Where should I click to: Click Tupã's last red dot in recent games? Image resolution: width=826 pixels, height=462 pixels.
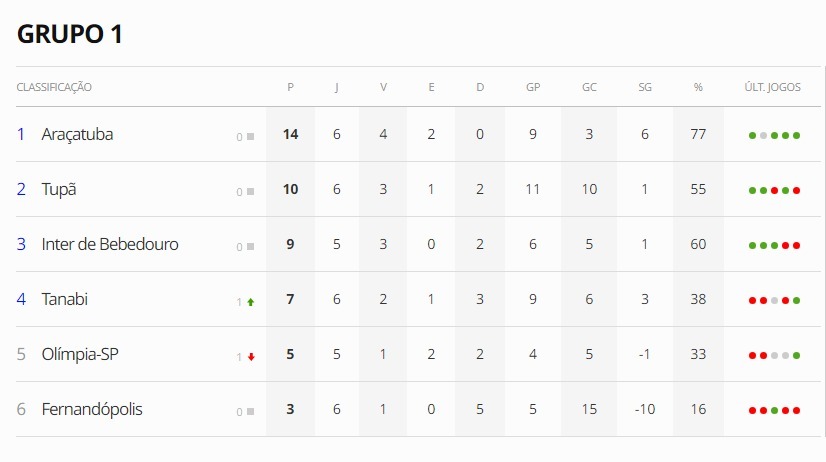point(796,190)
